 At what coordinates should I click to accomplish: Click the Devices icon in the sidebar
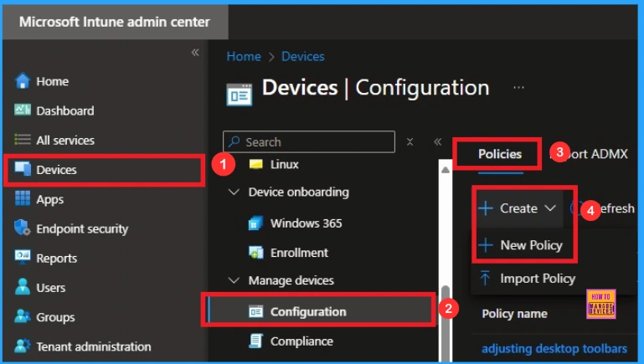[x=22, y=169]
